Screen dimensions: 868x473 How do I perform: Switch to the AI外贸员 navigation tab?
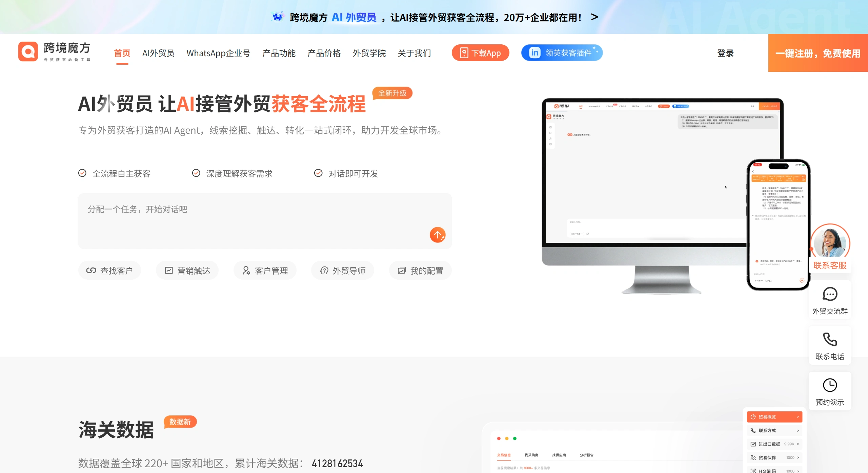click(x=158, y=53)
